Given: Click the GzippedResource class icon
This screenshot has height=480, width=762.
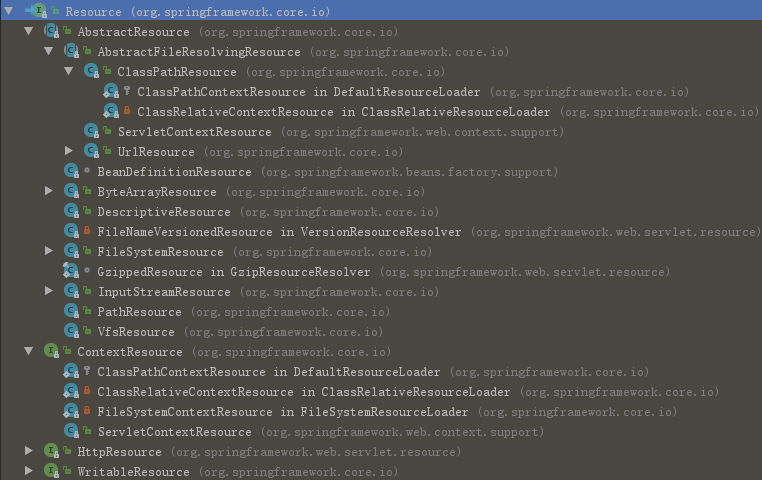Looking at the screenshot, I should [71, 272].
